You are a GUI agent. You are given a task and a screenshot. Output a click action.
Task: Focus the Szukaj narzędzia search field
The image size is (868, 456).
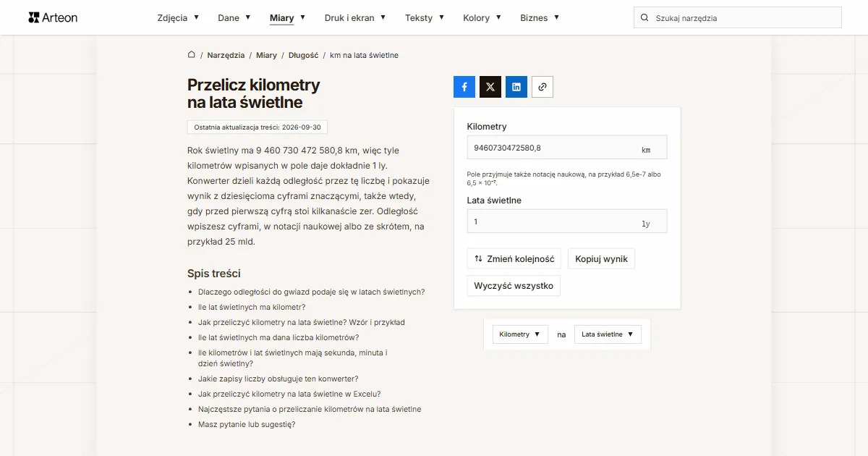[x=738, y=18]
